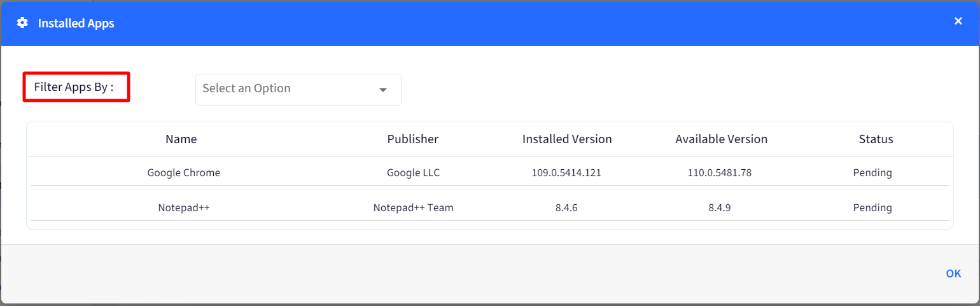Close the Installed Apps dialog
Image resolution: width=980 pixels, height=306 pixels.
[958, 21]
